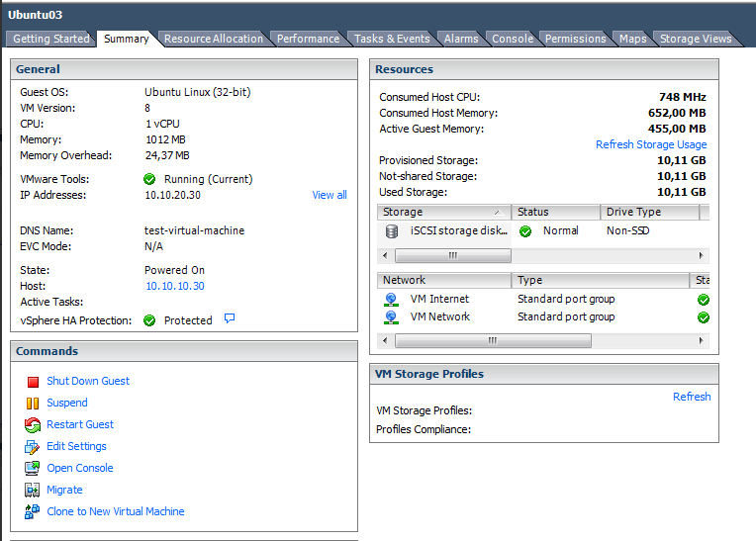The height and width of the screenshot is (541, 756).
Task: Click the Type column header in network table
Action: click(x=600, y=280)
